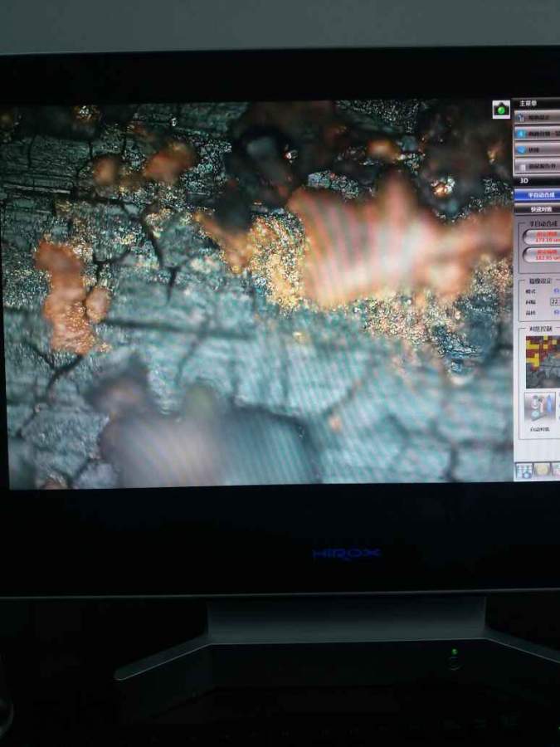Viewport: 560px width, 747px height.
Task: Click the red and yellow focus map thumbnail
Action: [543, 361]
